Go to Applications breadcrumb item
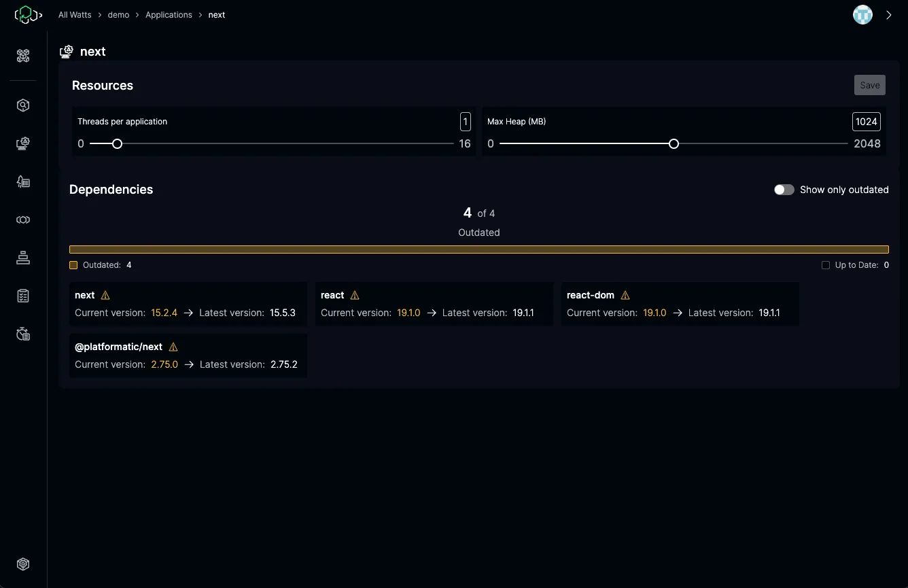The width and height of the screenshot is (908, 588). point(169,15)
